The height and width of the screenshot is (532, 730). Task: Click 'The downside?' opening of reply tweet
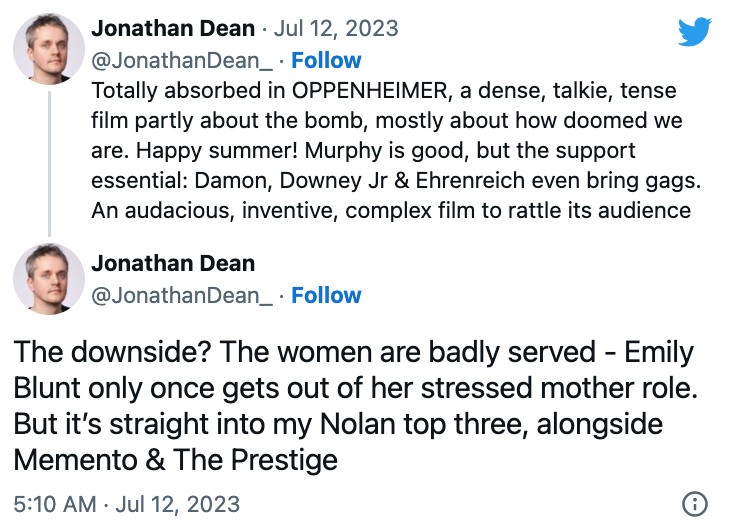[x=113, y=352]
